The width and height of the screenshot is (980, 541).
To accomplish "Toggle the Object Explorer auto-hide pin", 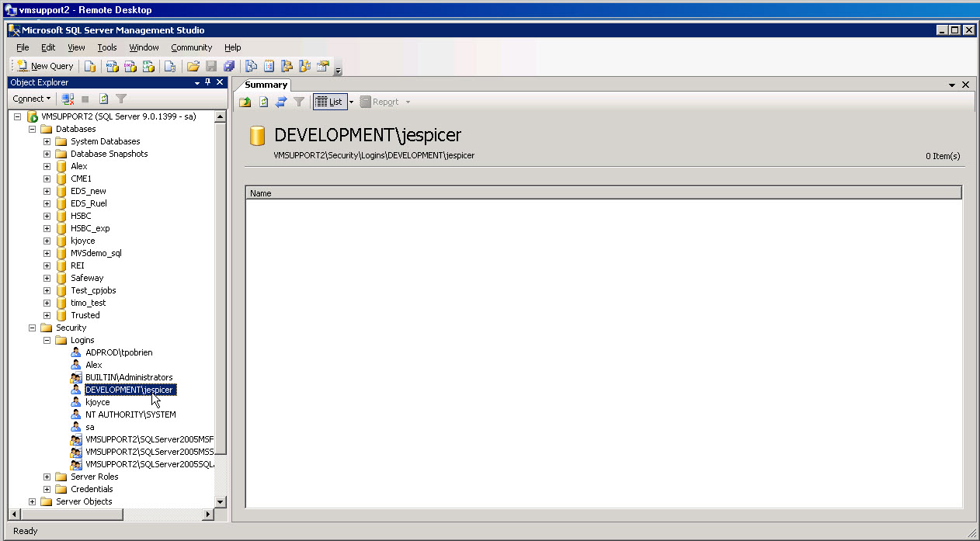I will click(208, 82).
